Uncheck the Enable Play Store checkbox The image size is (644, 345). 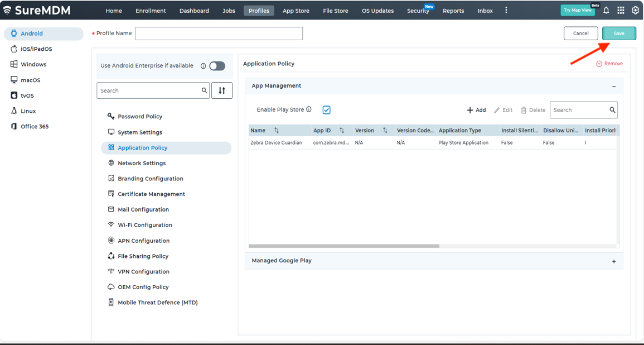pyautogui.click(x=327, y=110)
